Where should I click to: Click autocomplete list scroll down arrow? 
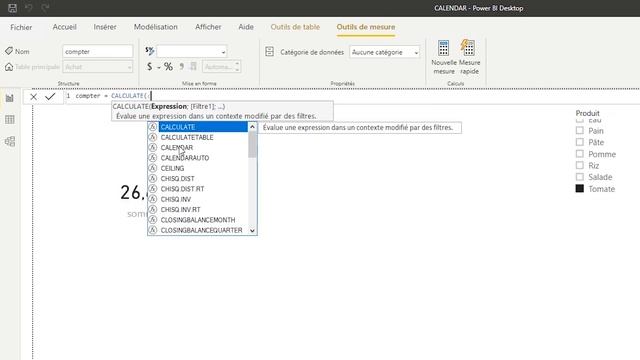tap(252, 231)
